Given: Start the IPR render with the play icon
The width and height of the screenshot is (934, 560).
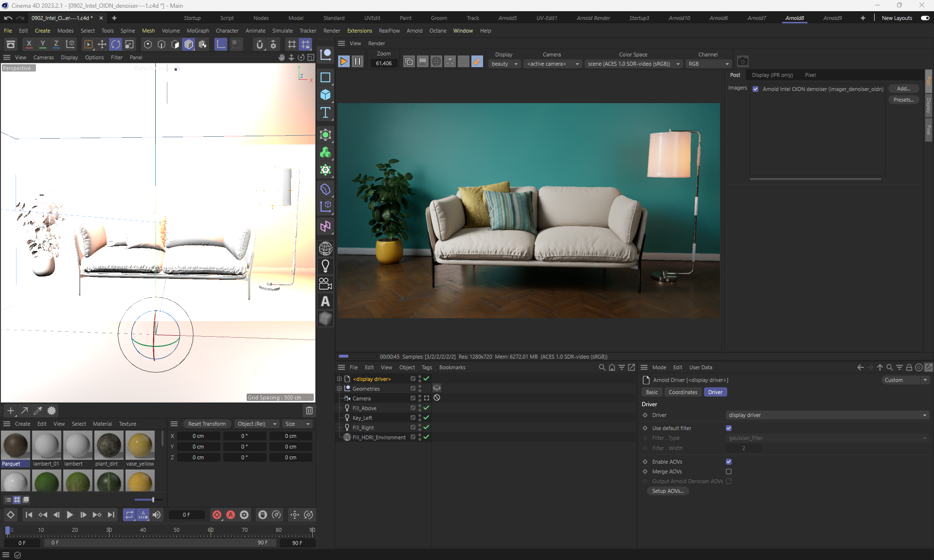Looking at the screenshot, I should click(x=343, y=61).
